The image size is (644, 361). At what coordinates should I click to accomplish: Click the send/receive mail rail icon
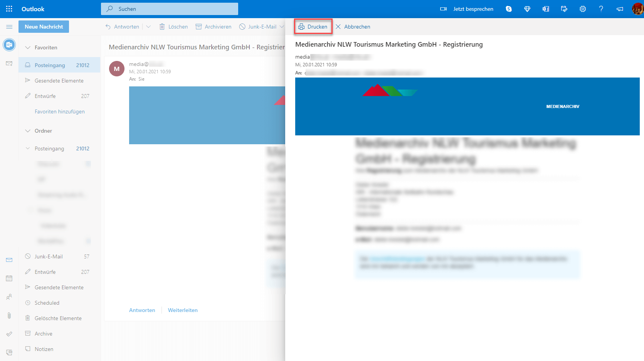pos(9,63)
